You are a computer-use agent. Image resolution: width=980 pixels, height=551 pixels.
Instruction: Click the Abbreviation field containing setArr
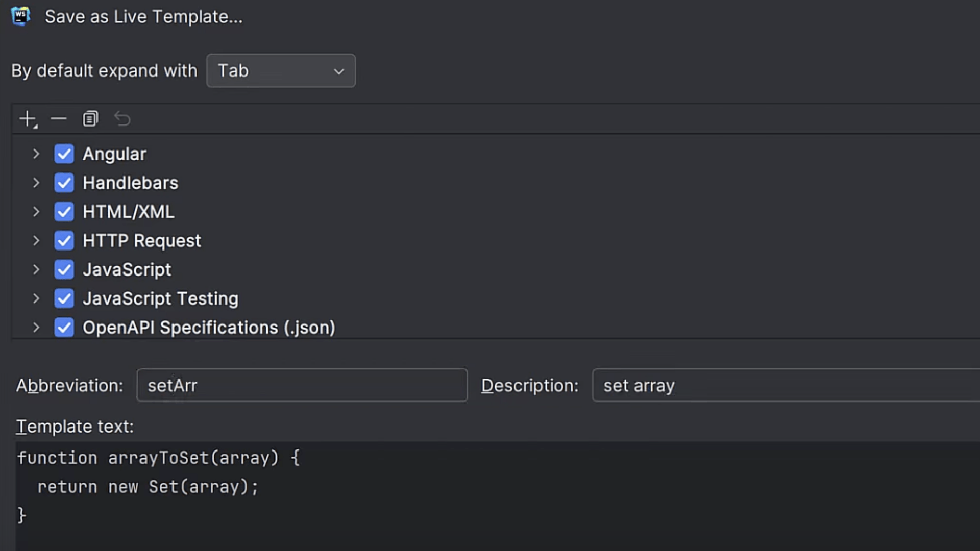click(x=301, y=386)
